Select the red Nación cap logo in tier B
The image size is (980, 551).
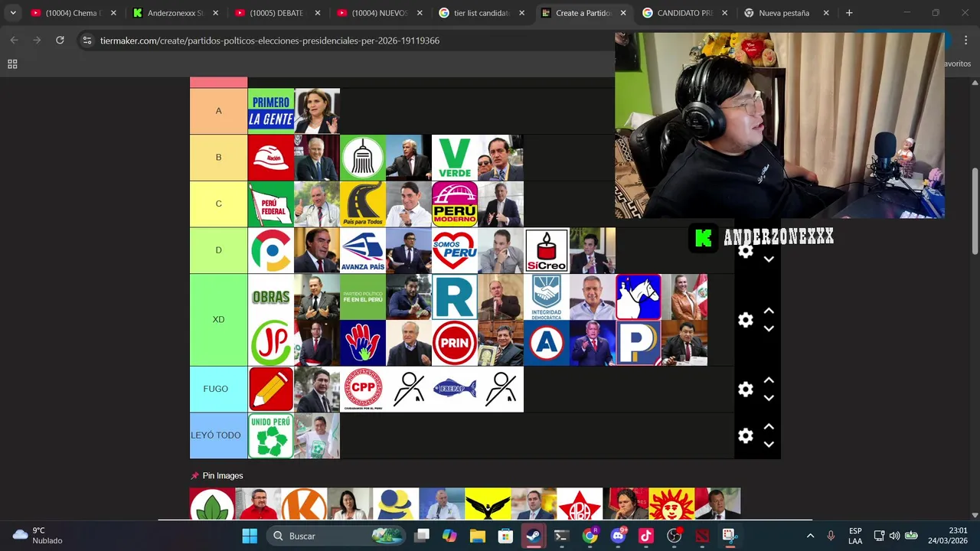tap(271, 158)
